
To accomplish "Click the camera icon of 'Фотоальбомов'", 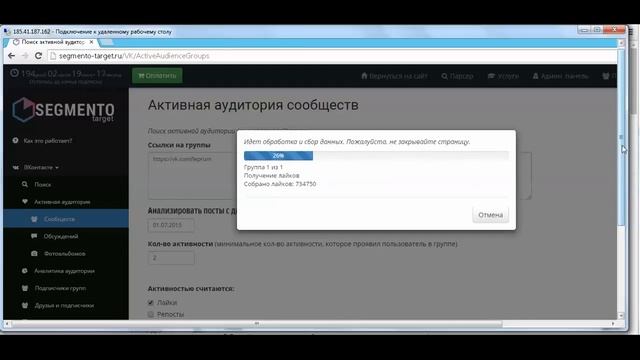I will [34, 253].
